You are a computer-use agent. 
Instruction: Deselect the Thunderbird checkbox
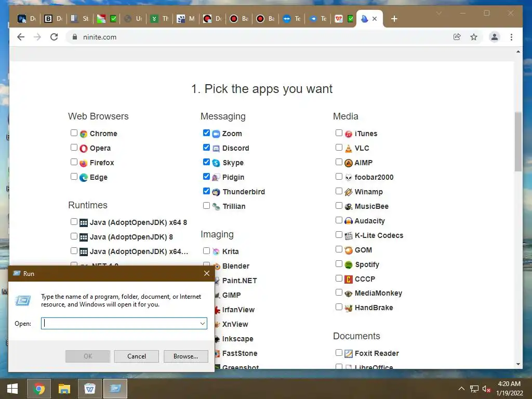[206, 191]
